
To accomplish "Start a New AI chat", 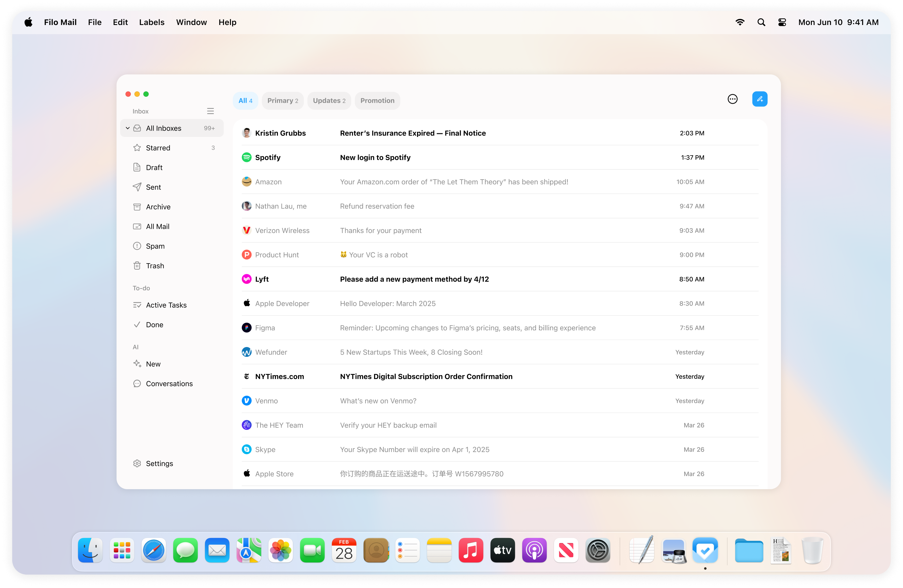I will click(x=153, y=364).
